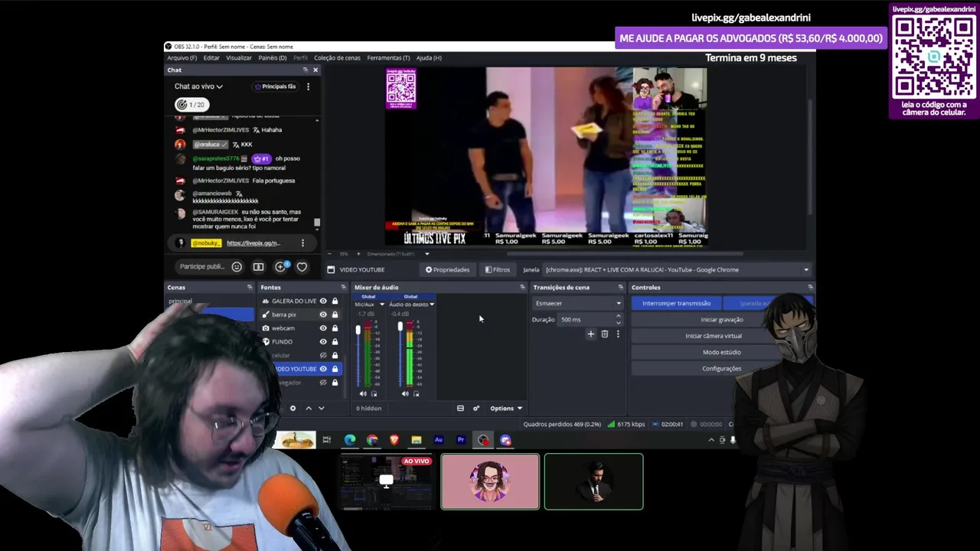Toggle visibility of webcam source
The image size is (980, 551).
(323, 328)
